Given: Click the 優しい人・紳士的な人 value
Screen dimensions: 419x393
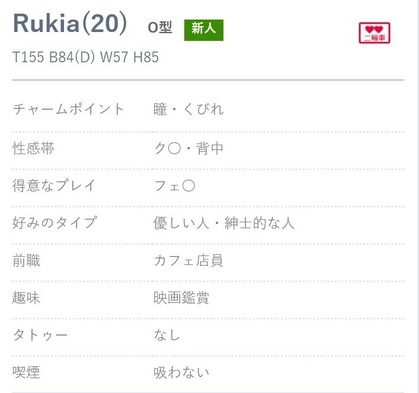Looking at the screenshot, I should [x=224, y=223].
